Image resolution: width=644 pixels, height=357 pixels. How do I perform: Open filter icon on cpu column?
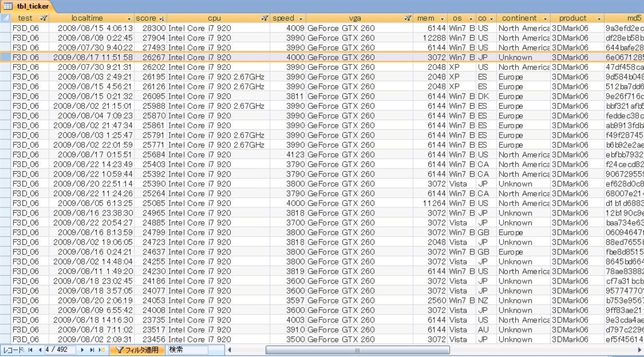[265, 18]
